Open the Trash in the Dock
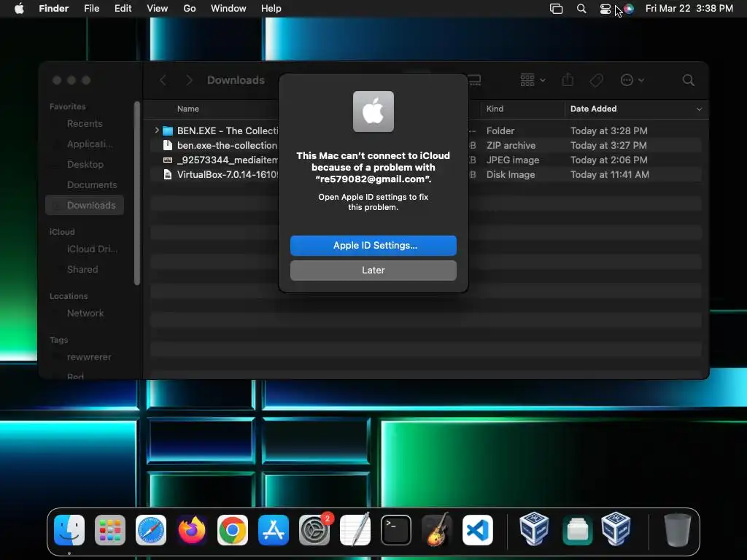Viewport: 747px width, 560px height. point(678,530)
